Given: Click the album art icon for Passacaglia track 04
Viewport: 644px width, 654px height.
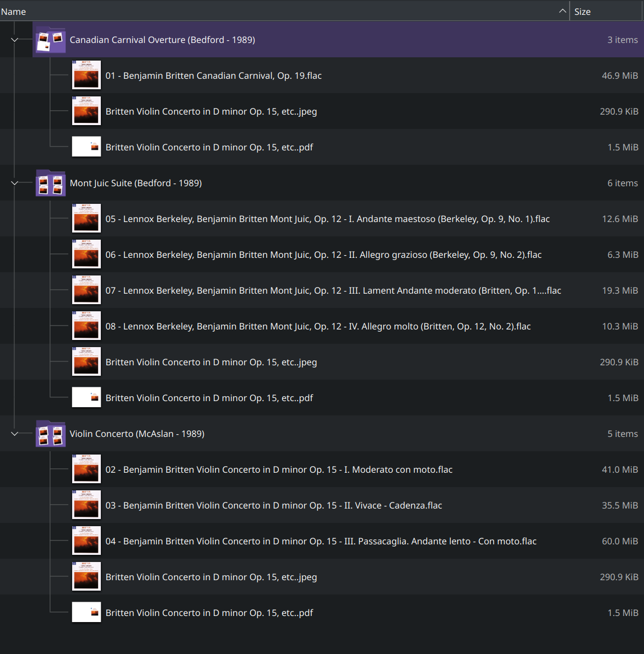Looking at the screenshot, I should click(86, 541).
